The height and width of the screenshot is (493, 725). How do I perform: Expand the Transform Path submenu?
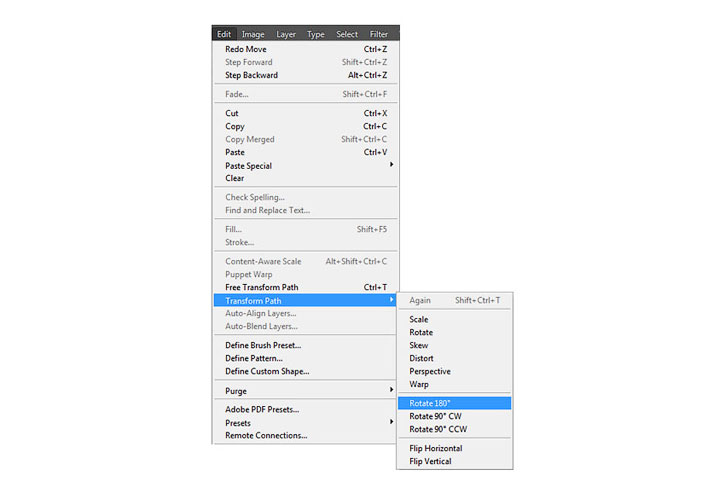[306, 300]
